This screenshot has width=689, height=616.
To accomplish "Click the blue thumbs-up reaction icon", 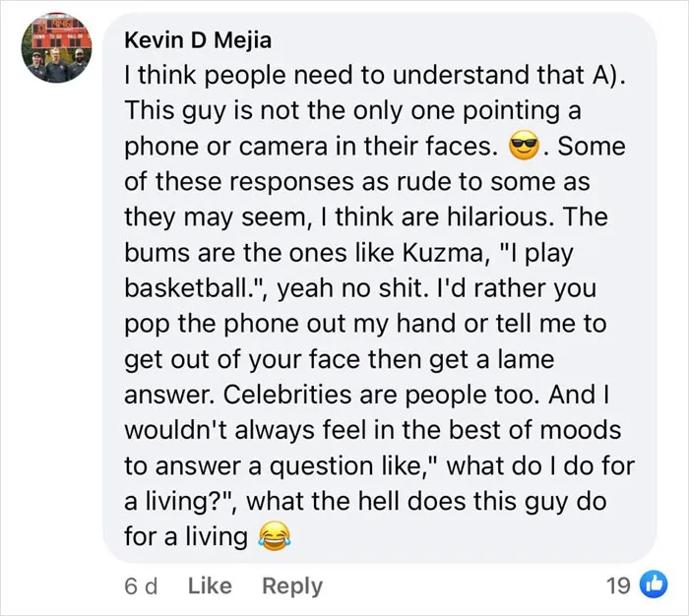I will 654,585.
